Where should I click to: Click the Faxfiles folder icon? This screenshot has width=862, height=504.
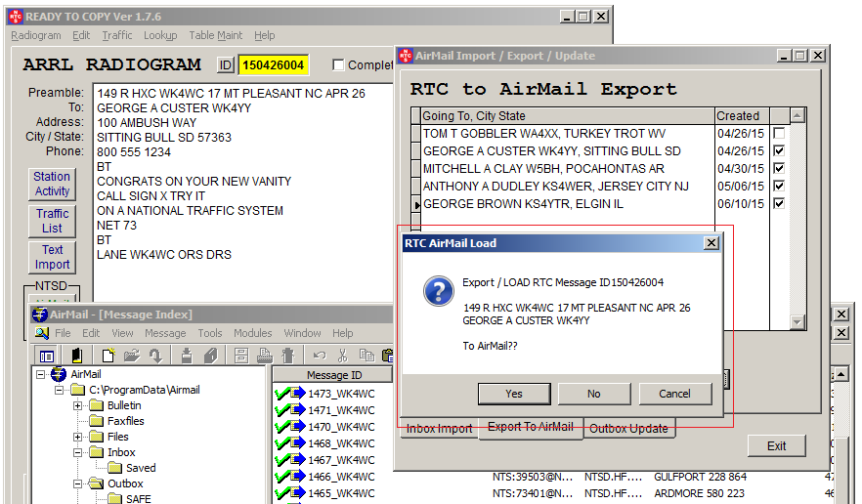pyautogui.click(x=96, y=421)
